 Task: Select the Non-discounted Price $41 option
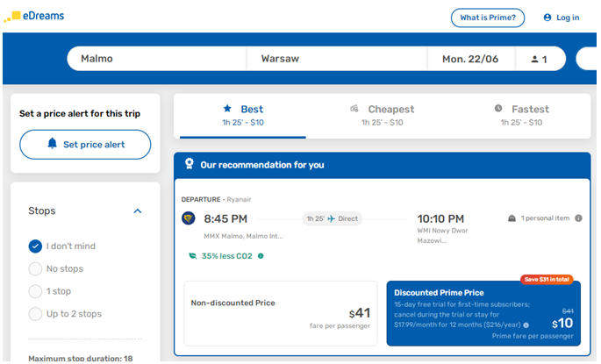pos(281,313)
